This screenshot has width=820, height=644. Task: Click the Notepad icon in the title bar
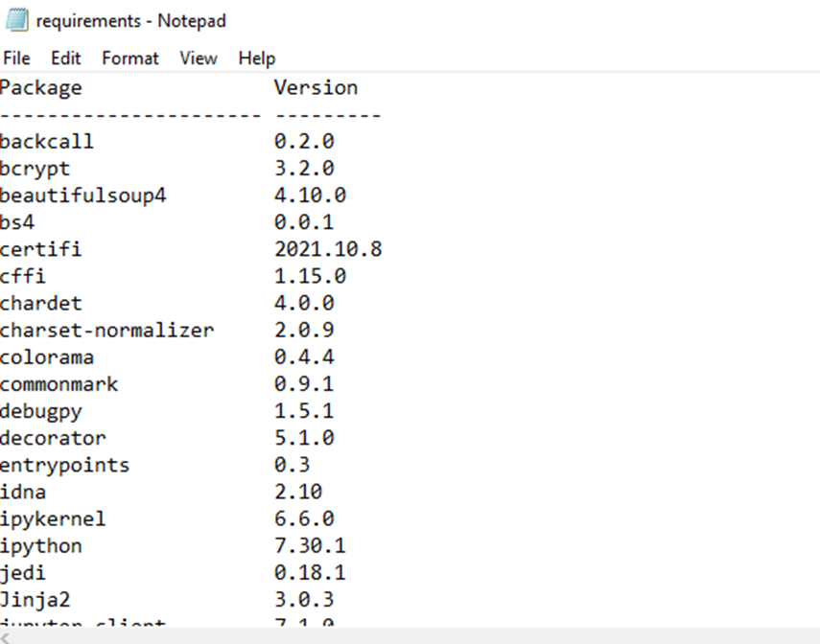click(x=15, y=19)
